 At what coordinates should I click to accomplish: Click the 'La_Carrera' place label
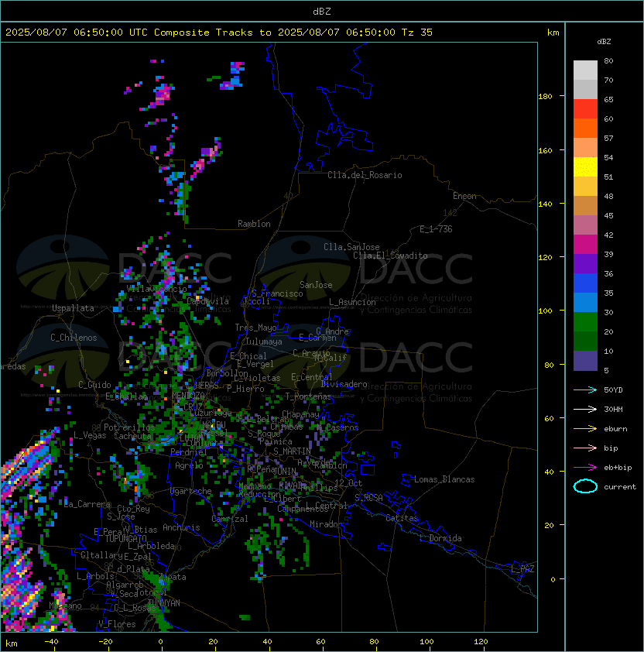click(87, 504)
